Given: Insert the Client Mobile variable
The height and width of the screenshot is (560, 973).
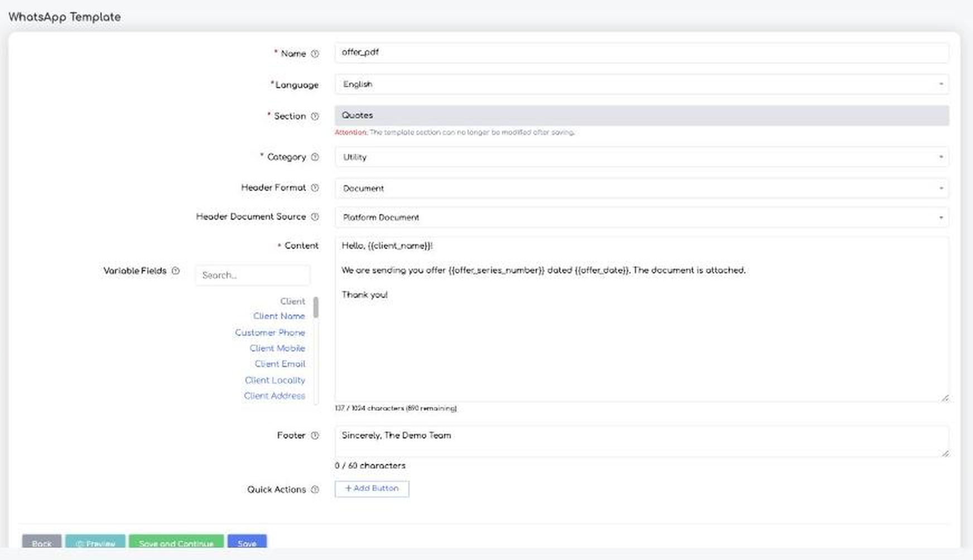Looking at the screenshot, I should pos(277,348).
